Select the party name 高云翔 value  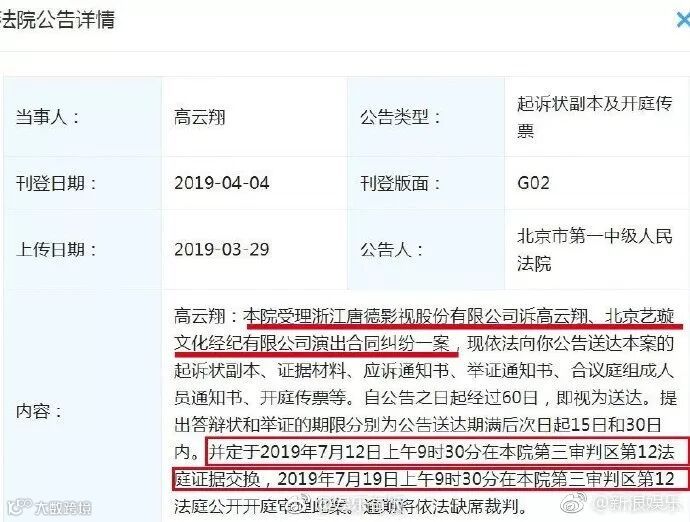[200, 118]
